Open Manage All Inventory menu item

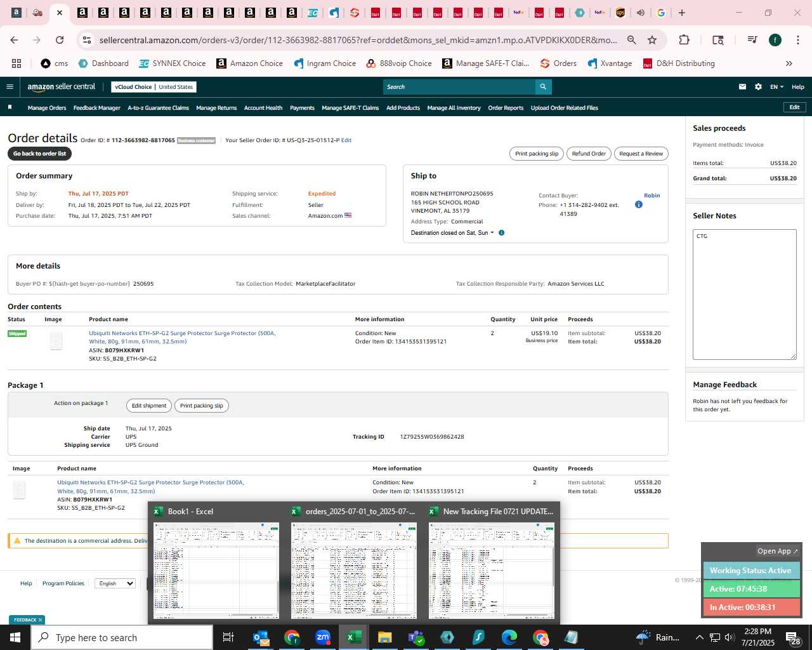[454, 108]
